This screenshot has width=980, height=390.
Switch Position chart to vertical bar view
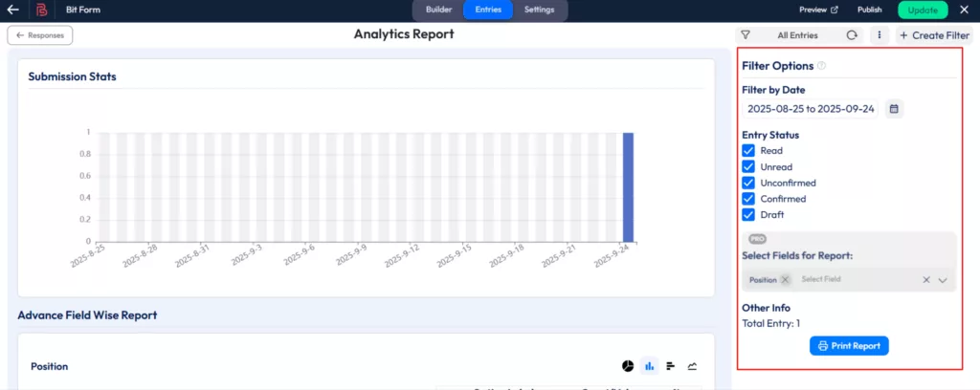pos(650,366)
